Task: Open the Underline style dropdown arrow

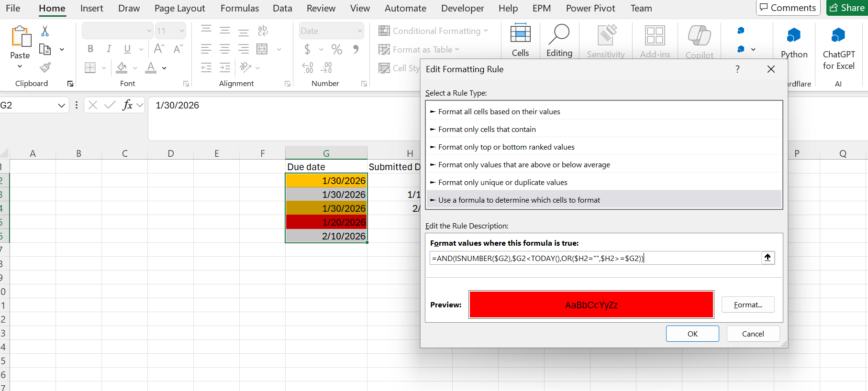Action: (141, 49)
